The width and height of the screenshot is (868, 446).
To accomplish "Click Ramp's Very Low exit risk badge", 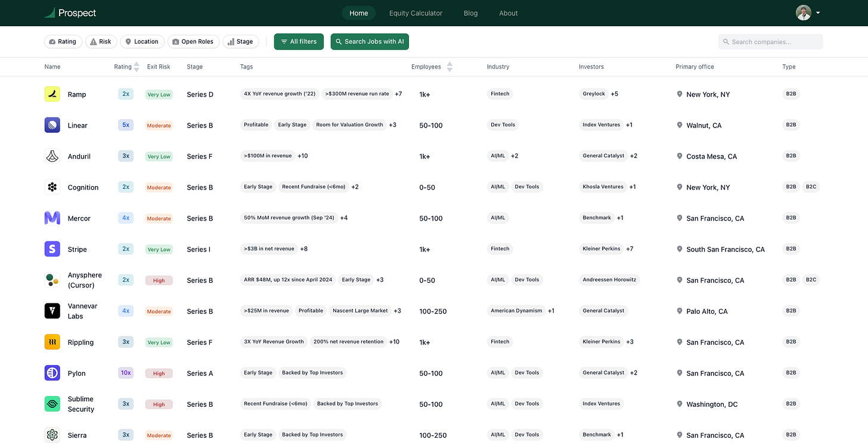I will [x=159, y=94].
